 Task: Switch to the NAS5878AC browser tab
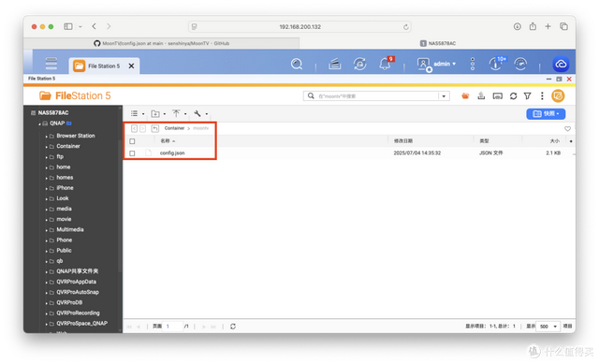438,44
